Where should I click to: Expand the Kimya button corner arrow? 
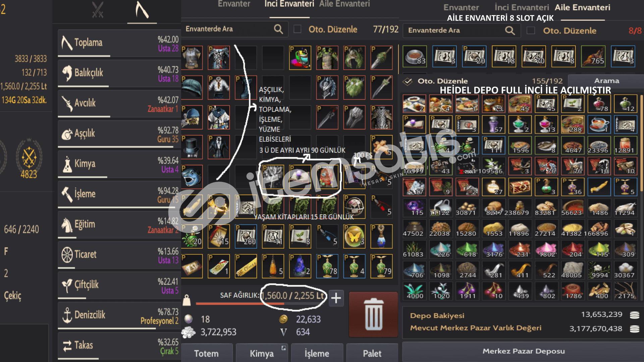pos(283,348)
